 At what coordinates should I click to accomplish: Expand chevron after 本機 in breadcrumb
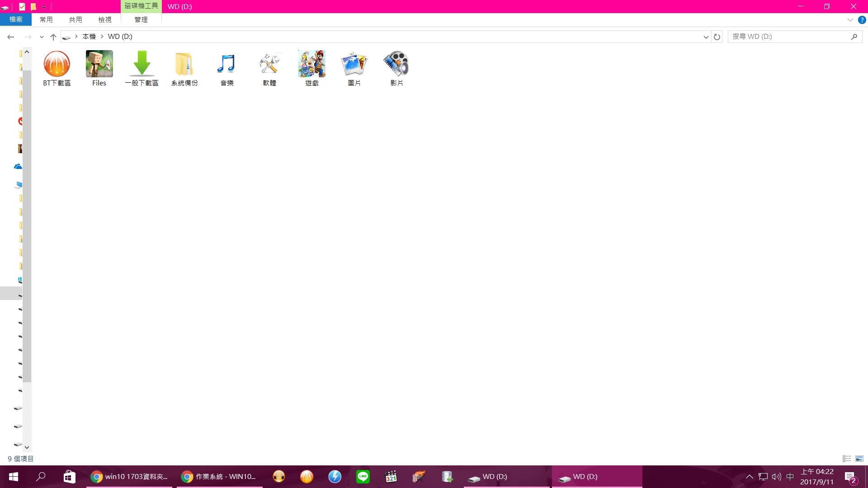tap(102, 37)
